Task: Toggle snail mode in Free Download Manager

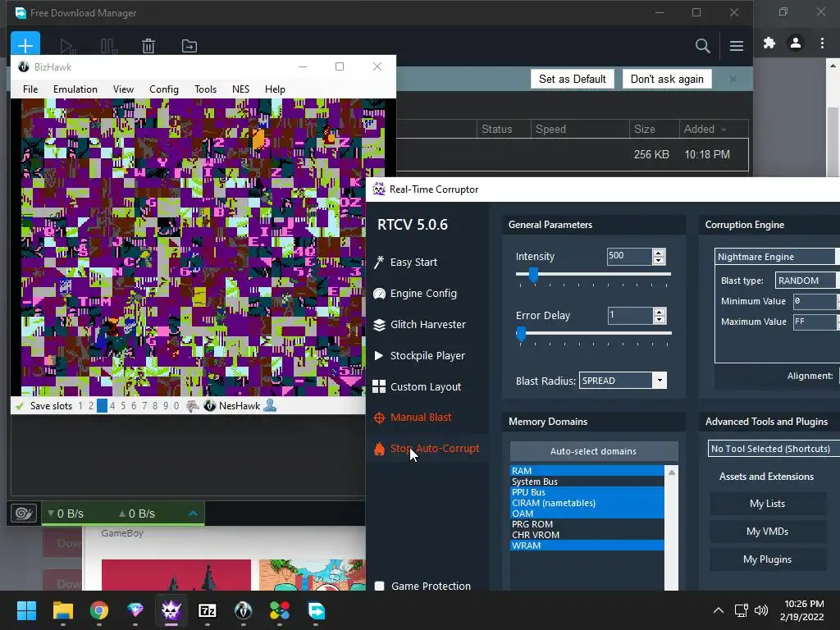Action: [24, 514]
